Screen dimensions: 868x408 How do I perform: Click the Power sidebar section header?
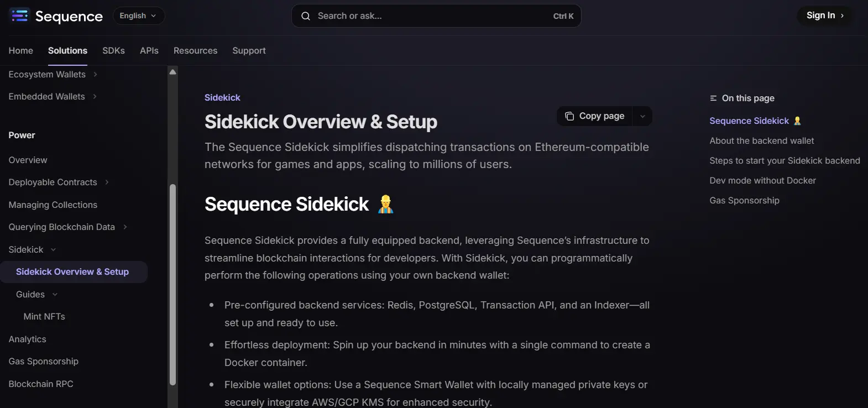click(22, 135)
